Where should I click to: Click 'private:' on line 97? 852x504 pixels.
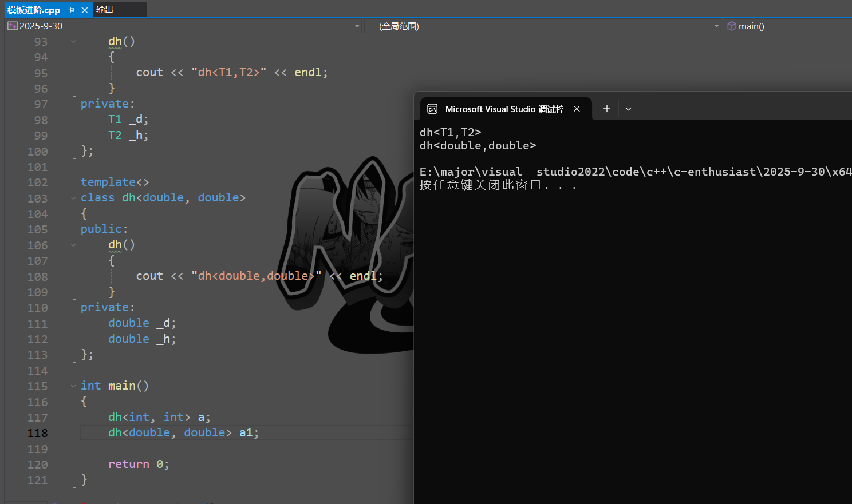108,104
